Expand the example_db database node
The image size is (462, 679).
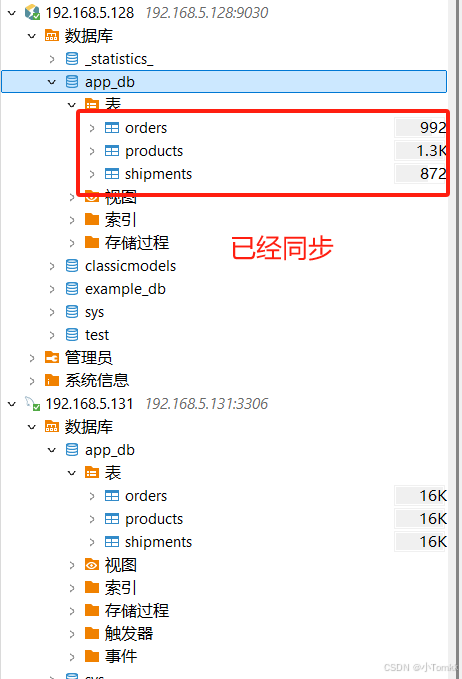(52, 289)
